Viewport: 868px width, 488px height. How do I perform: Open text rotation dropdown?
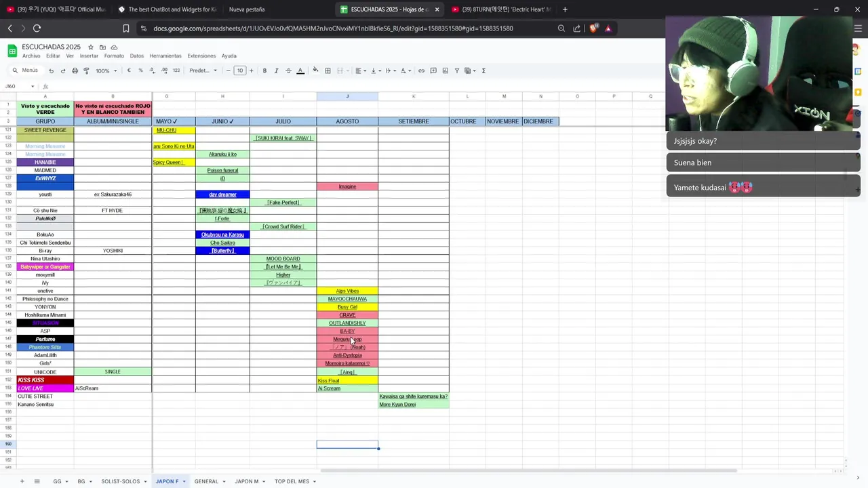pos(406,70)
